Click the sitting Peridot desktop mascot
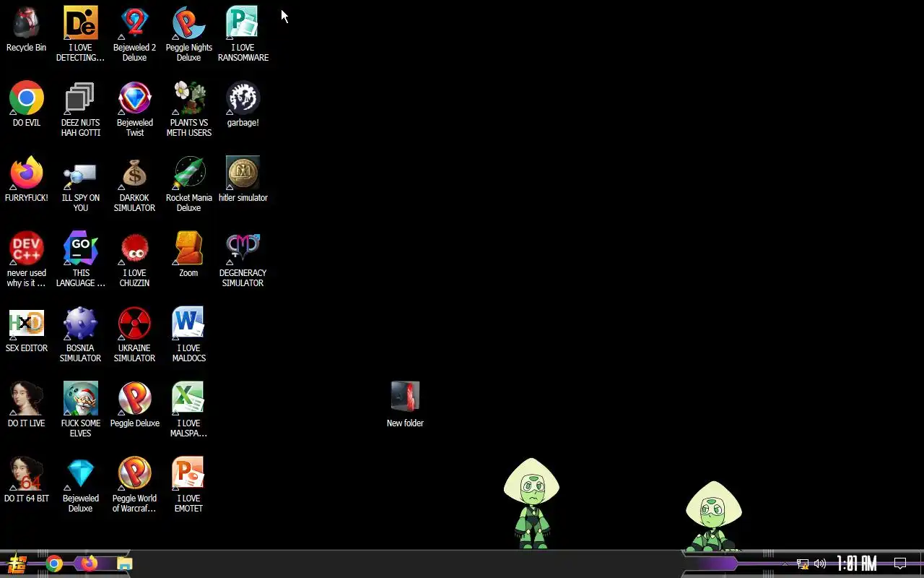Screen dimensions: 924x578 click(713, 516)
